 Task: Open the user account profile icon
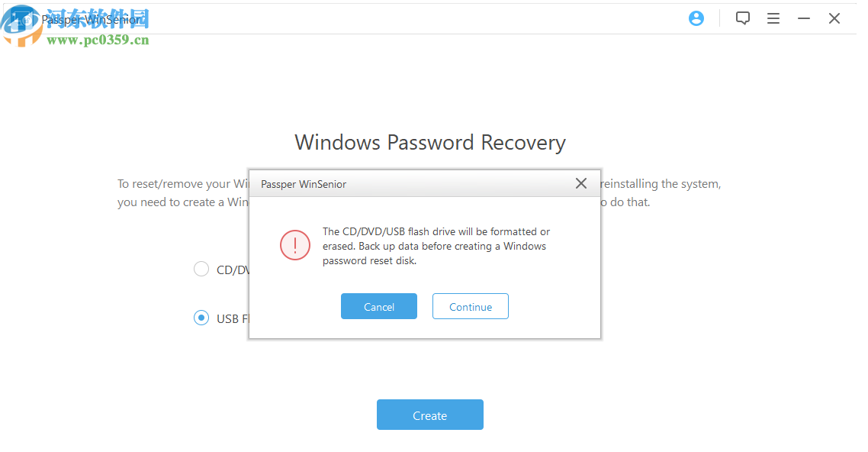(x=696, y=18)
